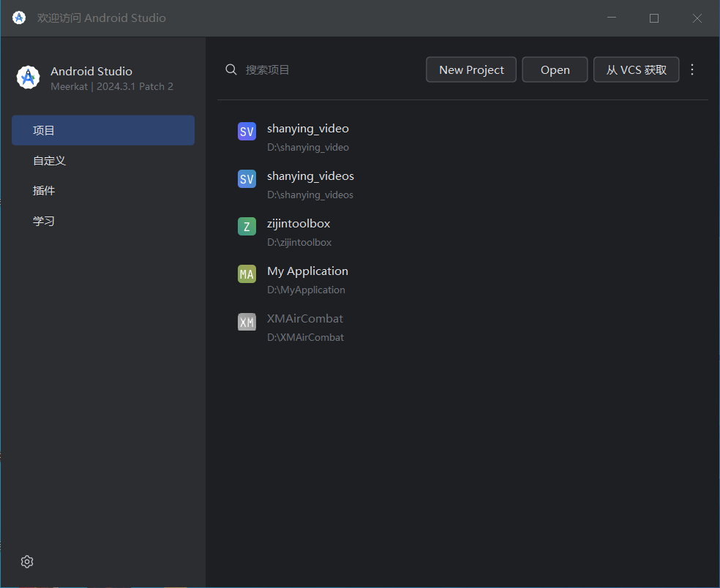Click the SV icon for shanying_video project
Image resolution: width=720 pixels, height=588 pixels.
click(247, 132)
